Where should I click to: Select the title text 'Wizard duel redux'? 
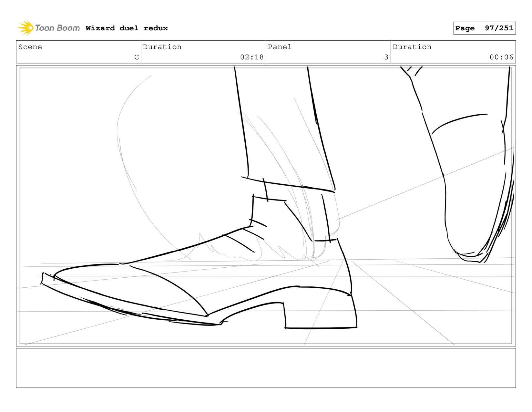point(127,28)
